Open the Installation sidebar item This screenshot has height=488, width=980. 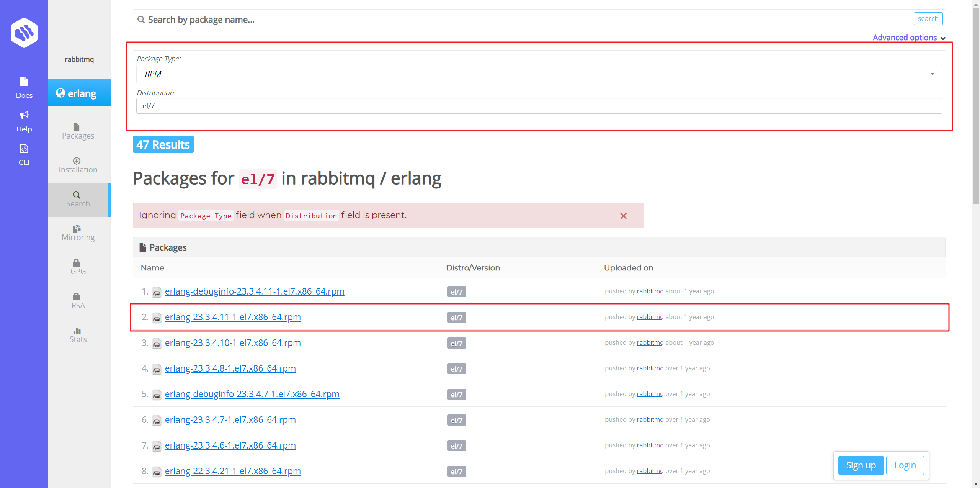pos(78,165)
